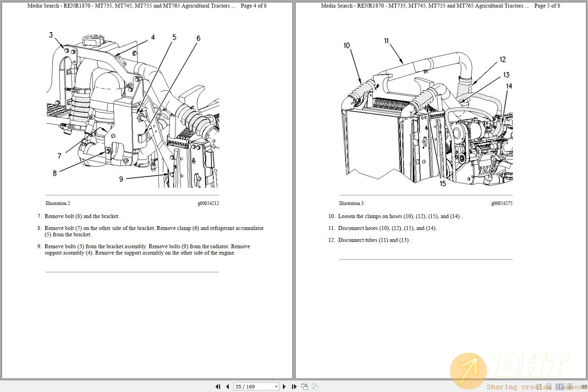Select the single page view mode
The image size is (588, 392).
tap(539, 386)
